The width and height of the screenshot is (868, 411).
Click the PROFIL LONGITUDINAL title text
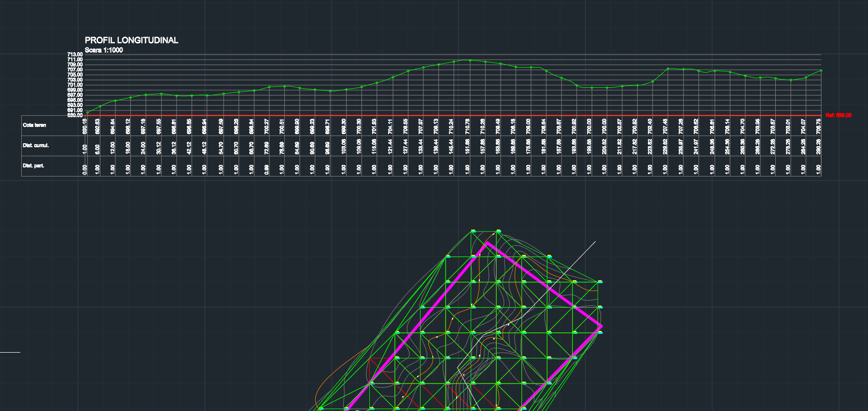(x=131, y=40)
